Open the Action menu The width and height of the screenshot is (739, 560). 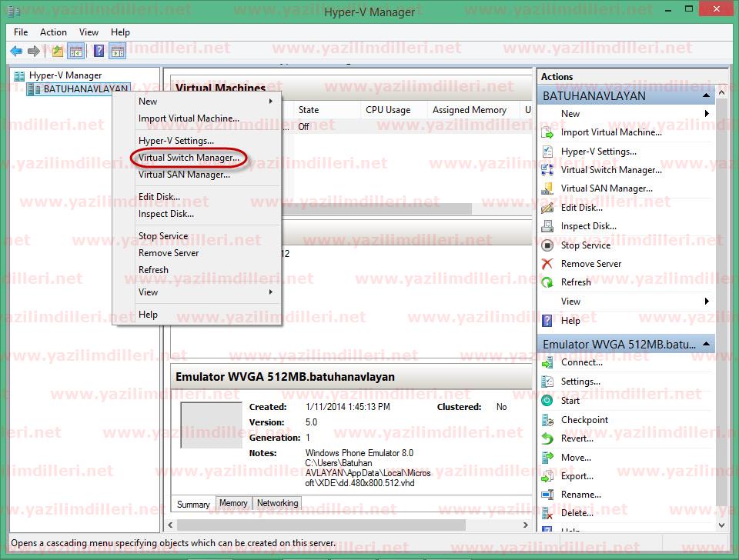pos(53,32)
